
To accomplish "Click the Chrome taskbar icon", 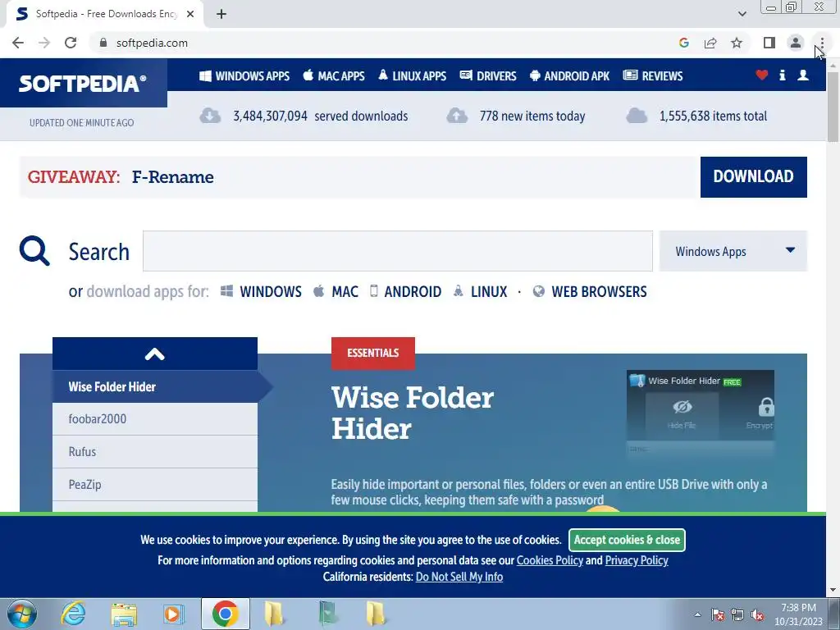I will (225, 614).
